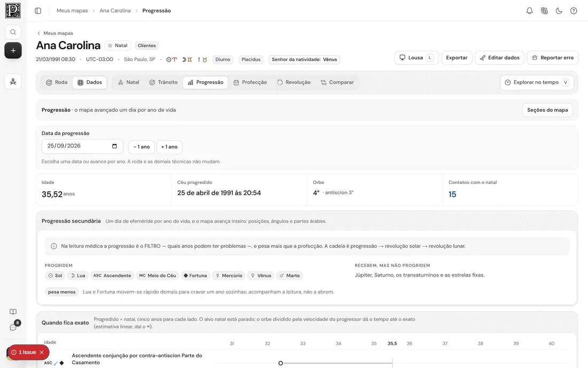Toggle the sidebar panel icon in the header

38,11
